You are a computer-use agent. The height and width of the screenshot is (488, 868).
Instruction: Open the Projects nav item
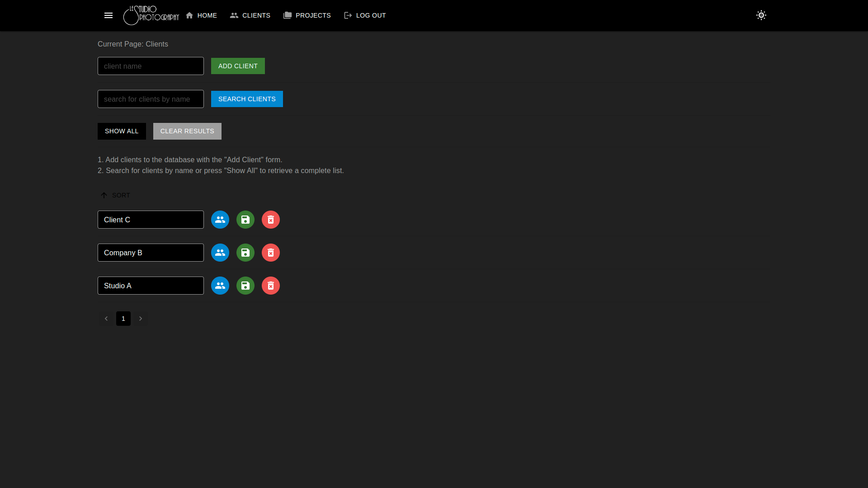coord(307,15)
